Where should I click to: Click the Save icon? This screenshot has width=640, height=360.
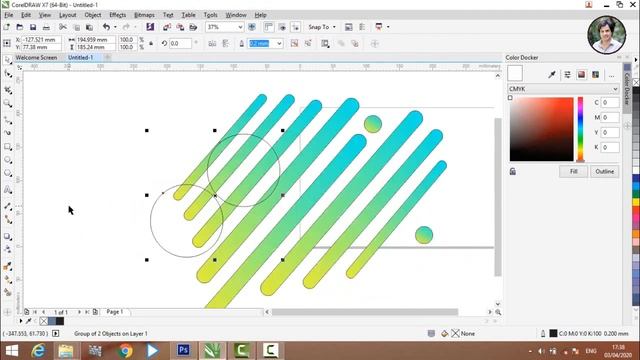point(33,27)
